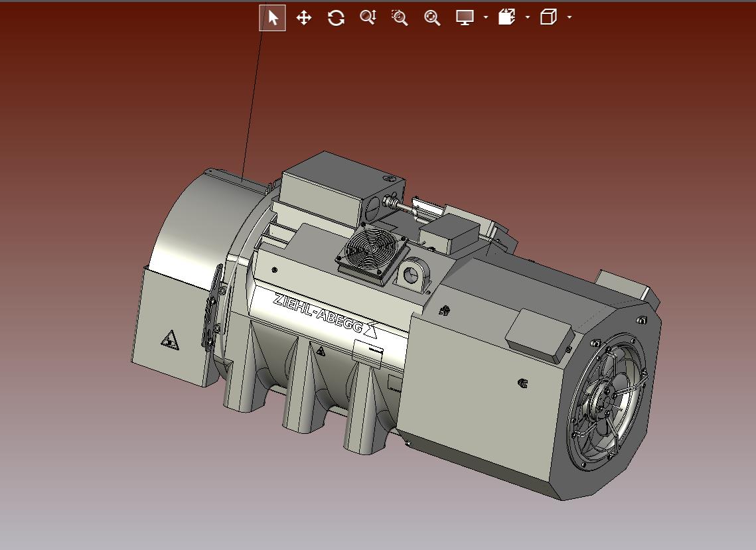Click the Zoom to fit icon
756x550 pixels.
[432, 18]
